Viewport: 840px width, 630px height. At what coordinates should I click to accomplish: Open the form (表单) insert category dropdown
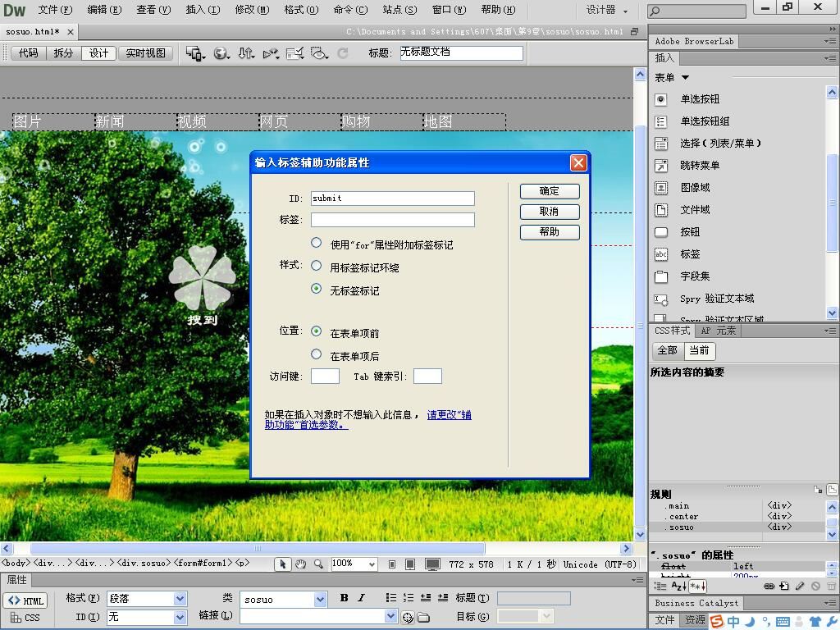[672, 78]
